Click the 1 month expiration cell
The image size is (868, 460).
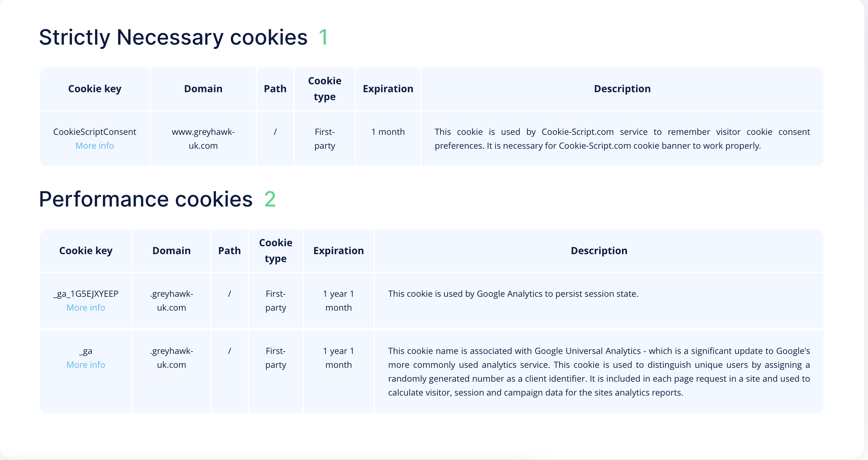pos(388,132)
